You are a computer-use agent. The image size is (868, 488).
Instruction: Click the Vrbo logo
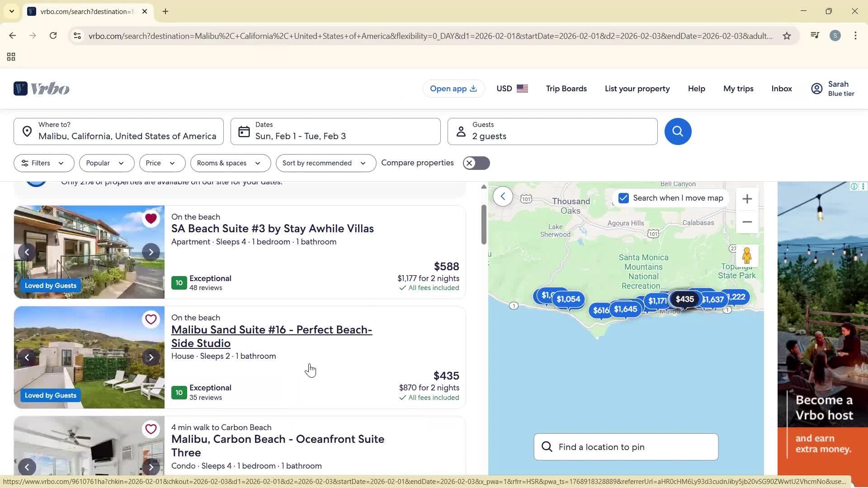pyautogui.click(x=41, y=88)
